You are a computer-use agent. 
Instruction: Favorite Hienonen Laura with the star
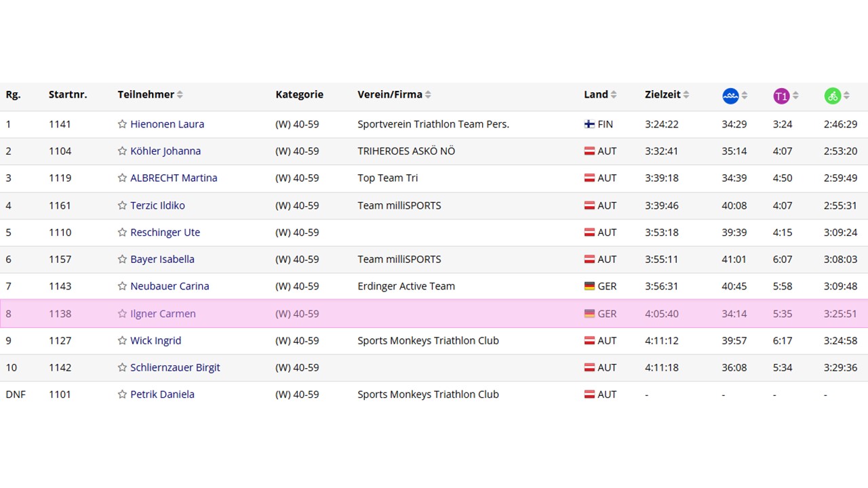tap(122, 124)
